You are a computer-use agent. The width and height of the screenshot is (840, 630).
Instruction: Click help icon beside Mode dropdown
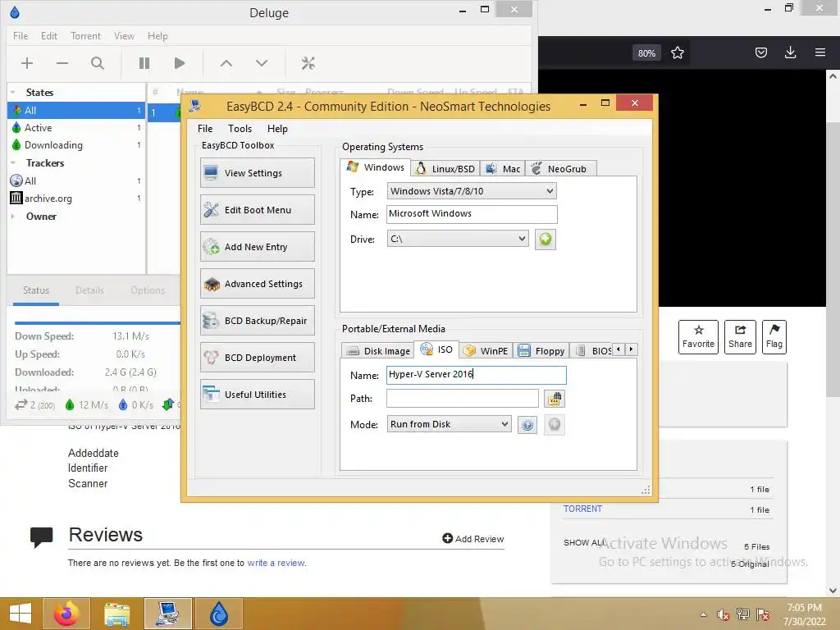click(527, 425)
